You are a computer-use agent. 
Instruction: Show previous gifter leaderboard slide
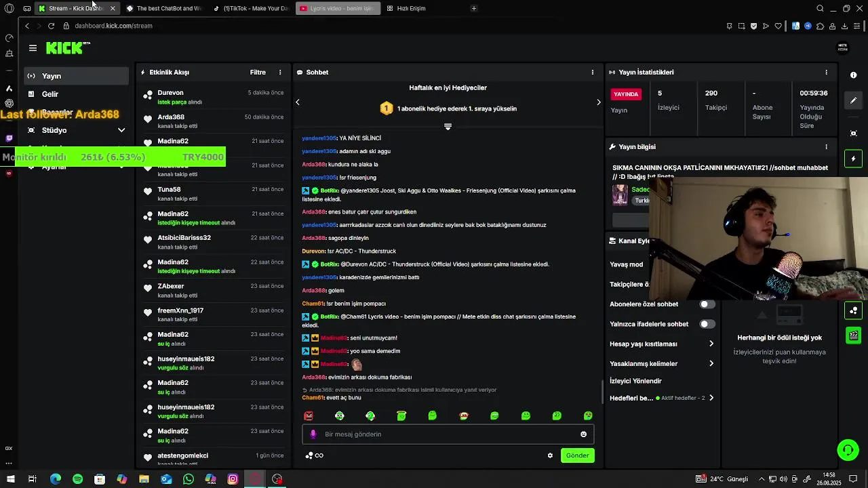(298, 102)
